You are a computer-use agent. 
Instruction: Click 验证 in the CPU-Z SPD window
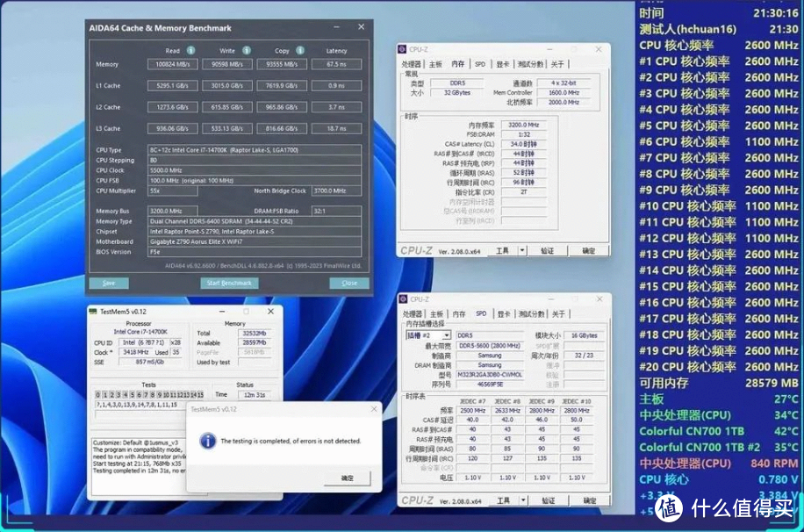548,500
